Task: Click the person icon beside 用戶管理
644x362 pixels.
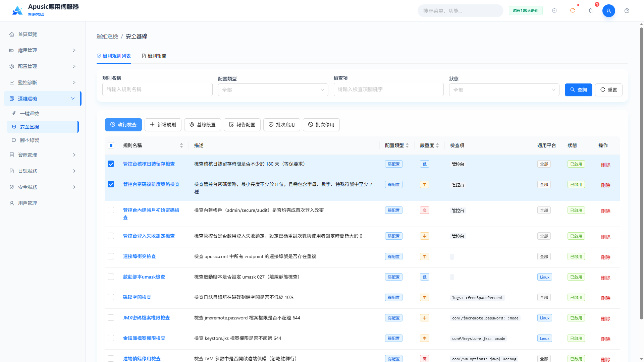Action: (12, 203)
